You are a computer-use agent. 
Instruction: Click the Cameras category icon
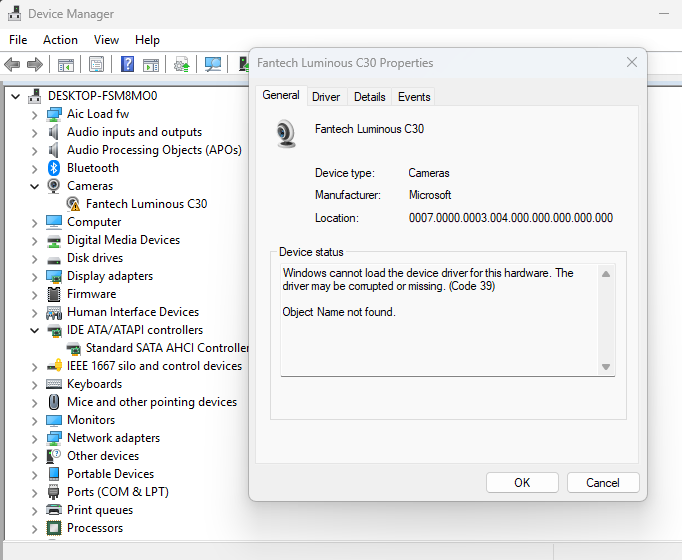pos(53,186)
